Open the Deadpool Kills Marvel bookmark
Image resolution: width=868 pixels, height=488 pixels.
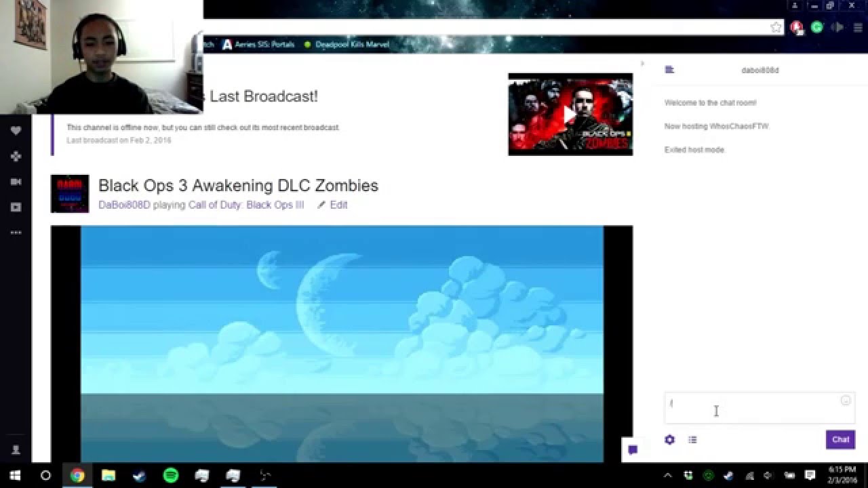click(x=347, y=45)
